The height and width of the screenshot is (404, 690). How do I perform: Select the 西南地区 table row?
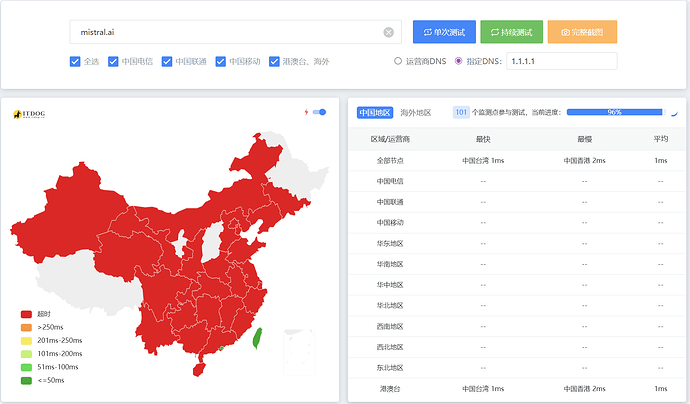click(x=517, y=327)
